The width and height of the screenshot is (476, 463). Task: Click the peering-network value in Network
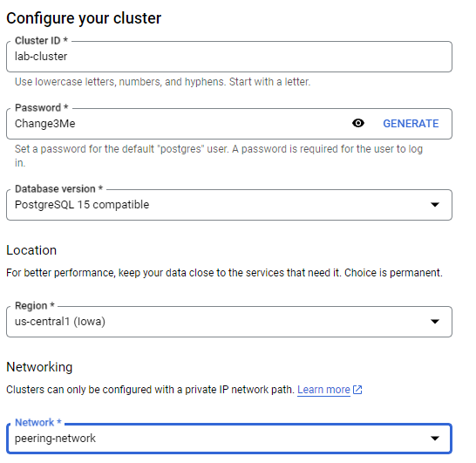point(55,438)
